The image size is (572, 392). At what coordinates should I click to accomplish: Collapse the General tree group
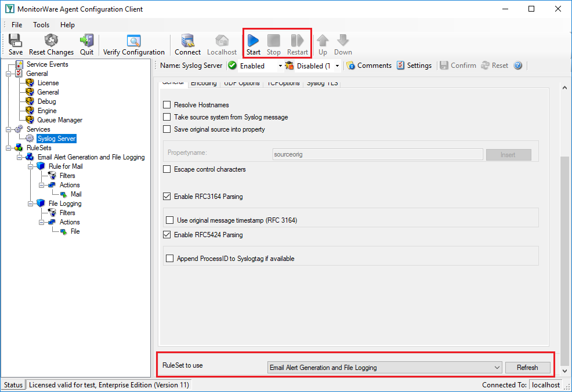click(8, 74)
